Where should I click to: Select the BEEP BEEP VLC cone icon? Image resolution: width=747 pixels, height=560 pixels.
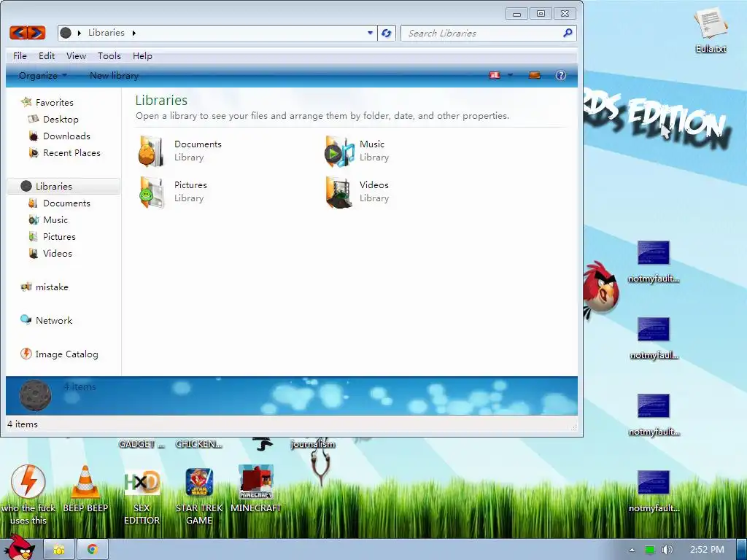[85, 489]
